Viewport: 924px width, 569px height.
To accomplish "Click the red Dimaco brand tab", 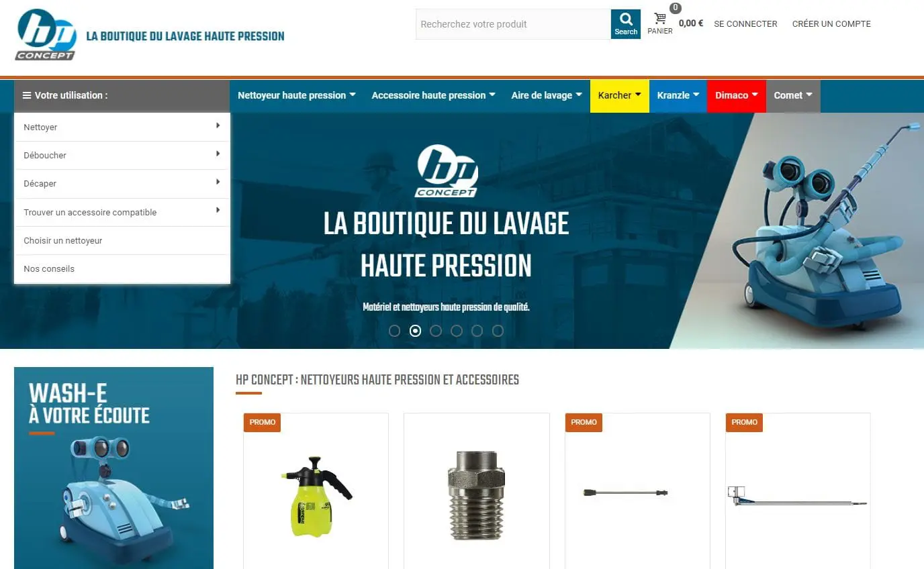I will pyautogui.click(x=736, y=95).
